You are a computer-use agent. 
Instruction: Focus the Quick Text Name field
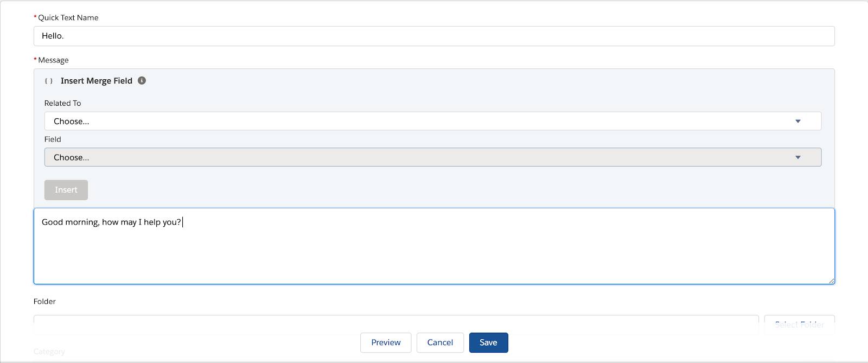point(434,36)
